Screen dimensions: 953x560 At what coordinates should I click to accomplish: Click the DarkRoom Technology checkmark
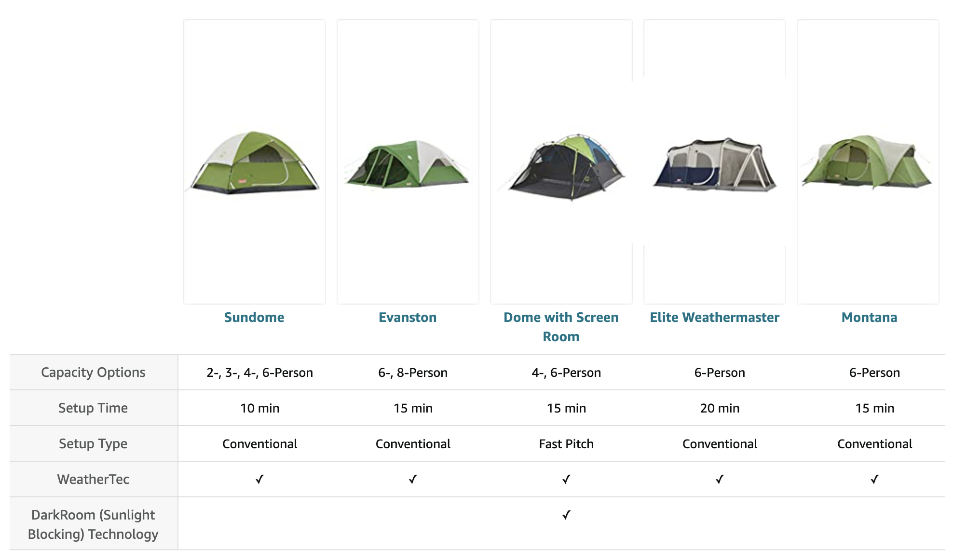pos(566,515)
